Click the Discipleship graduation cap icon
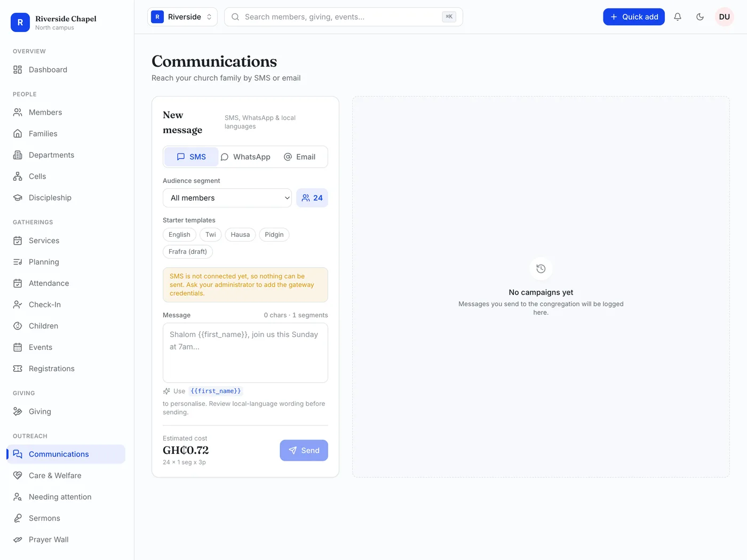This screenshot has height=560, width=747. pyautogui.click(x=18, y=198)
